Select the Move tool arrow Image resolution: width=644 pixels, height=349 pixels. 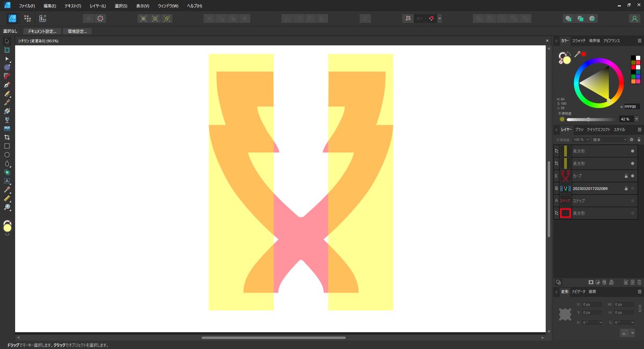(7, 41)
